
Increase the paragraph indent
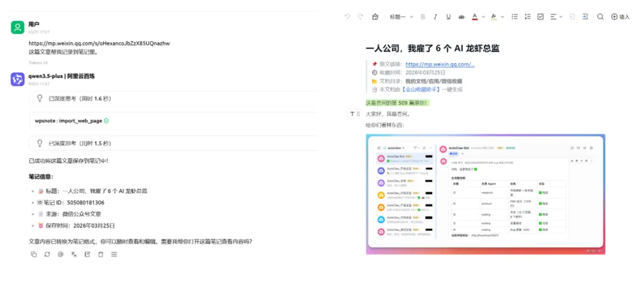pyautogui.click(x=586, y=17)
